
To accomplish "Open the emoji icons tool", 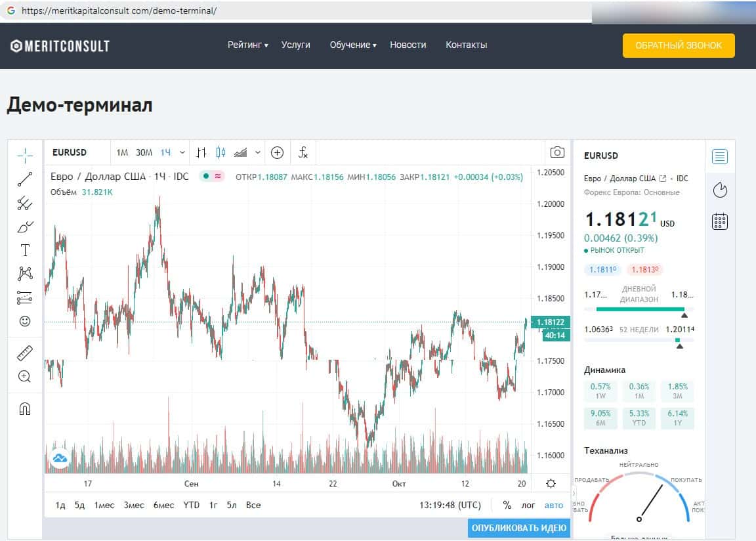I will (x=25, y=321).
